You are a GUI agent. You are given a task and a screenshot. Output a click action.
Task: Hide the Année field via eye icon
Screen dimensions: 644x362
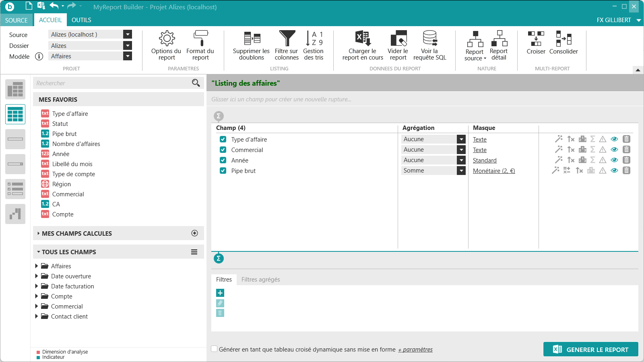point(614,160)
